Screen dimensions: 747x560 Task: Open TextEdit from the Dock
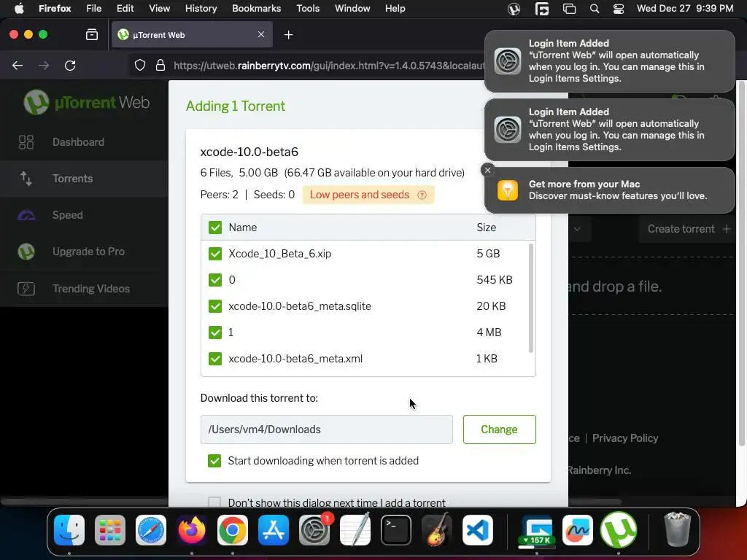point(355,530)
